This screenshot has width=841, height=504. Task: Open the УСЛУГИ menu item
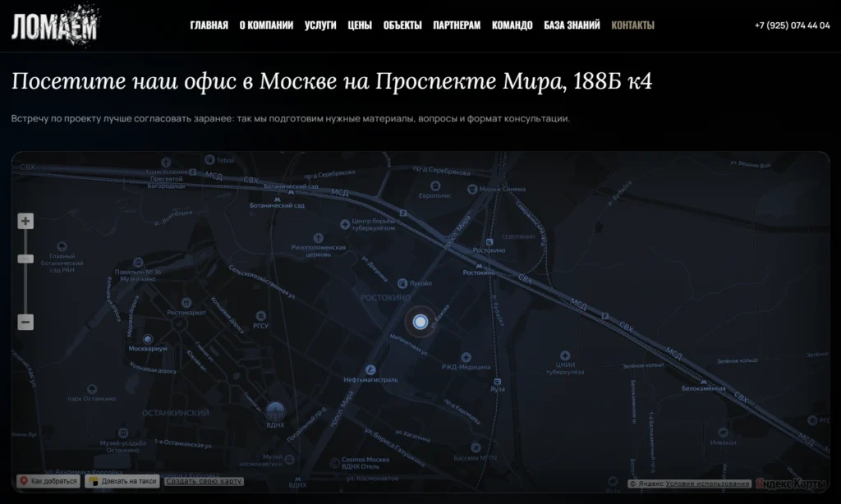tap(320, 25)
